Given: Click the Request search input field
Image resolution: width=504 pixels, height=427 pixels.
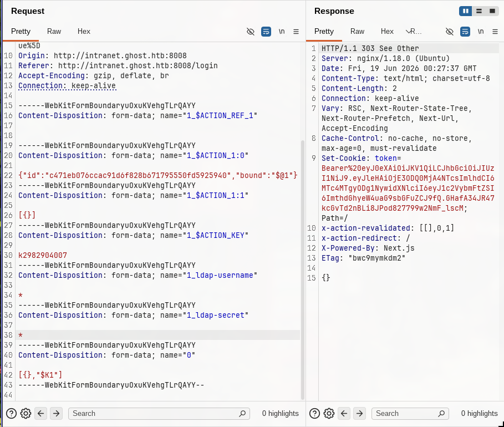Looking at the screenshot, I should pyautogui.click(x=159, y=414).
